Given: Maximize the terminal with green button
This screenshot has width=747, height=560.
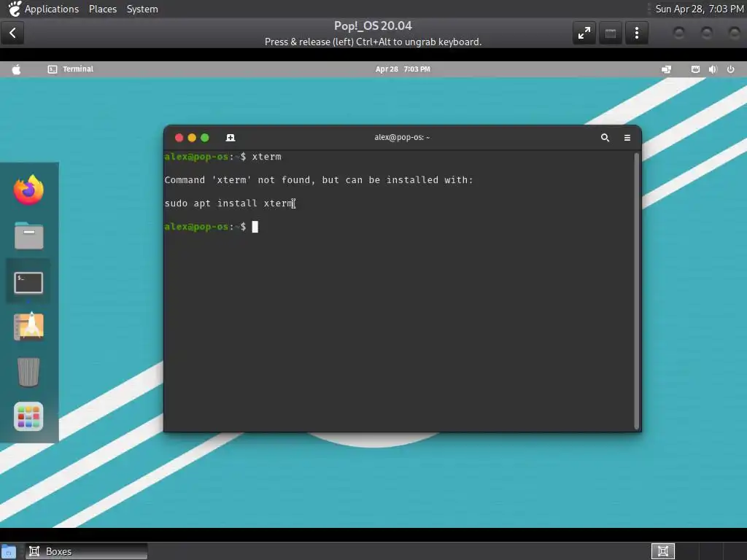Looking at the screenshot, I should click(x=205, y=138).
